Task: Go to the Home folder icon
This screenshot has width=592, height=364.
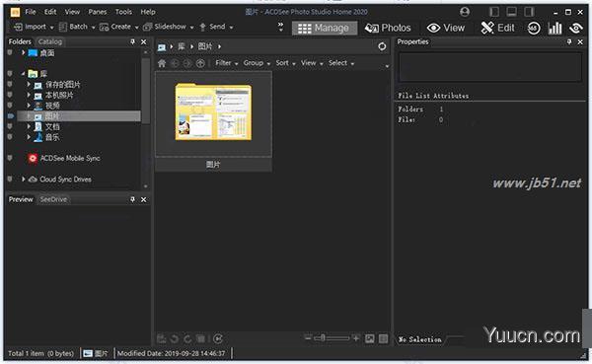Action: 162,63
